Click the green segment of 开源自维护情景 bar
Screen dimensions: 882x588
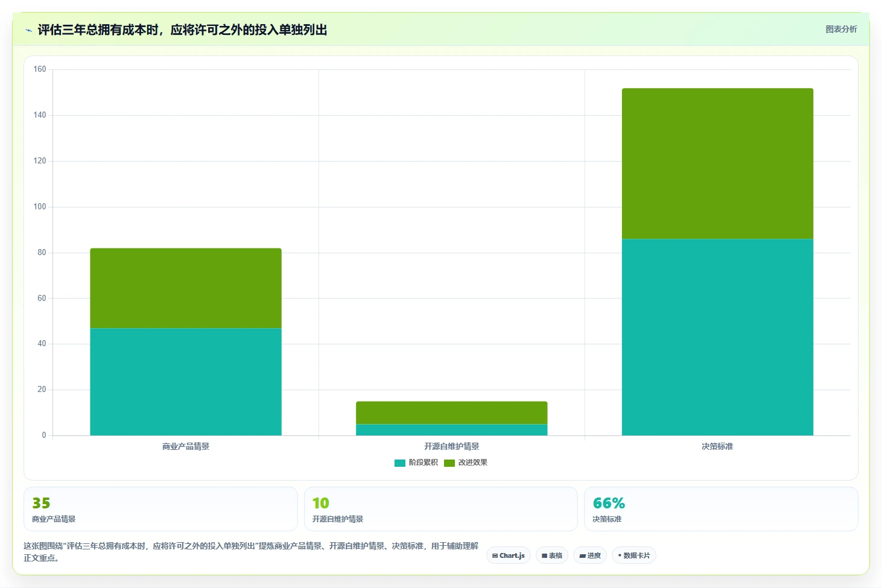tap(451, 413)
